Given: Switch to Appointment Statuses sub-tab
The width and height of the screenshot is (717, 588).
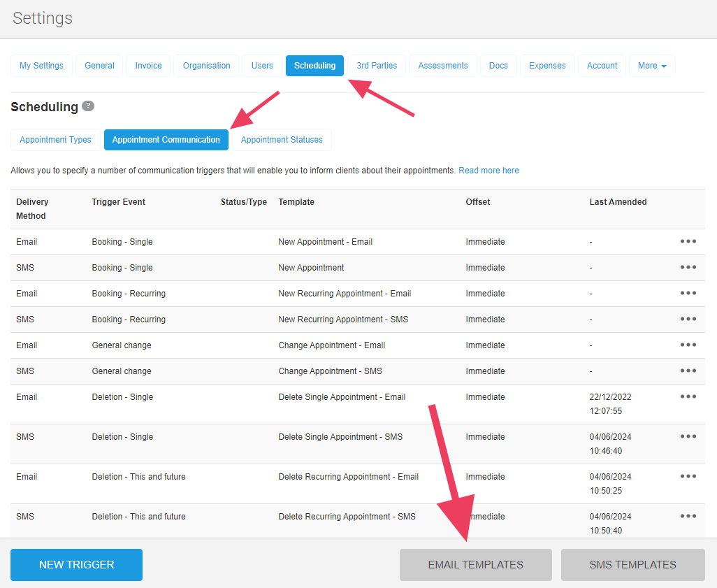Looking at the screenshot, I should tap(282, 140).
